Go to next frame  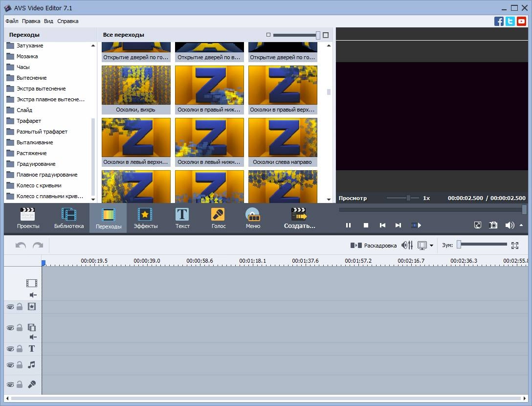click(x=399, y=225)
